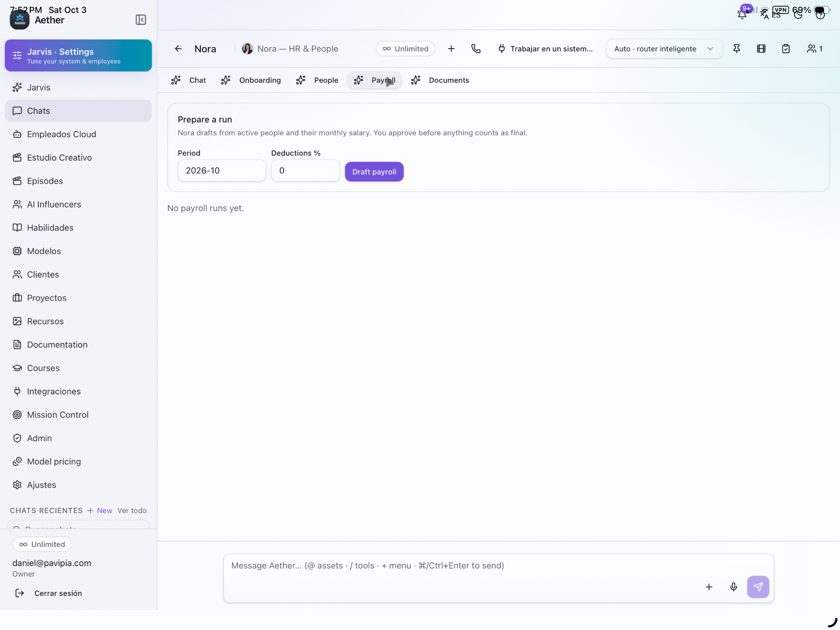Send message with the paper plane button
Viewport: 840px width, 630px height.
click(758, 587)
